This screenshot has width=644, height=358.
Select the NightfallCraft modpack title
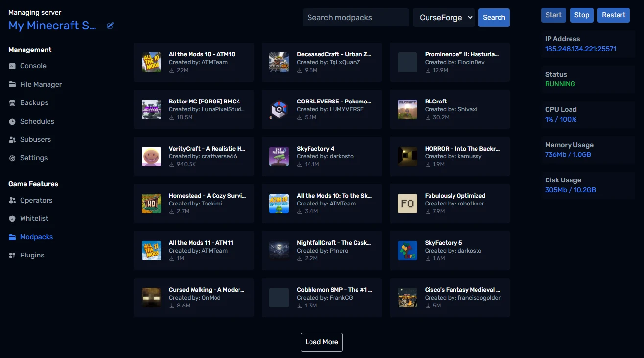click(334, 243)
